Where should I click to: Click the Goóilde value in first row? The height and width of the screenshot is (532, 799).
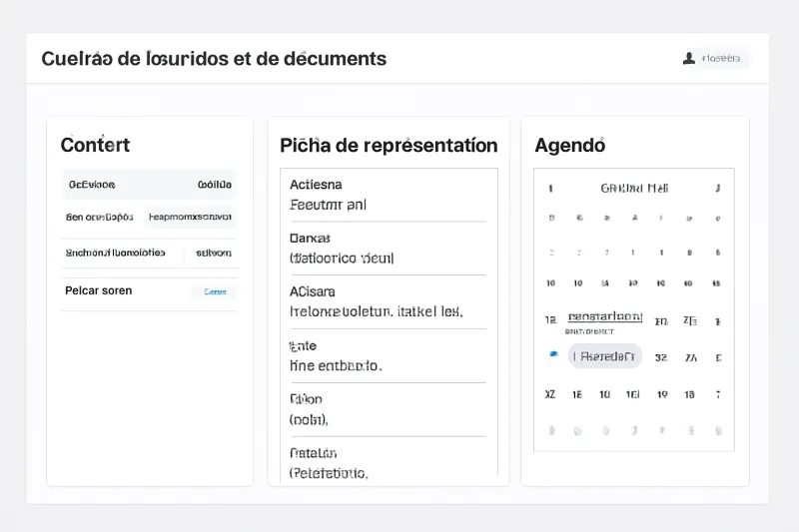tap(215, 185)
